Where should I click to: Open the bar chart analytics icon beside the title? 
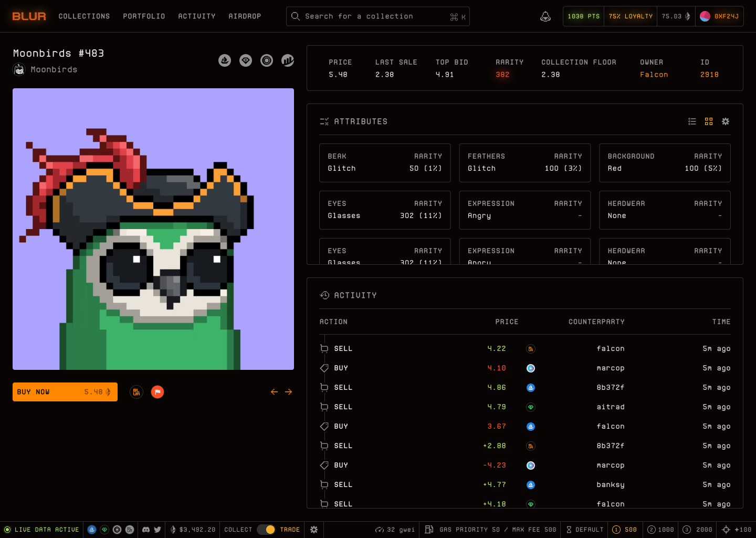[x=288, y=60]
